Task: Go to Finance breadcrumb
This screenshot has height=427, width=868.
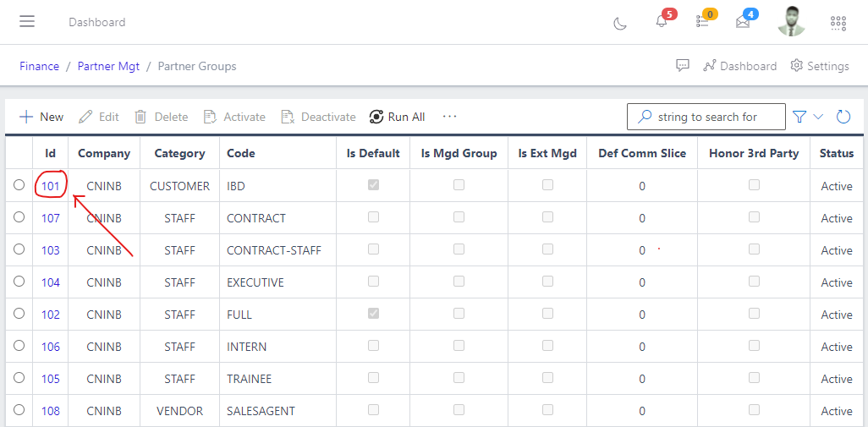Action: 40,66
